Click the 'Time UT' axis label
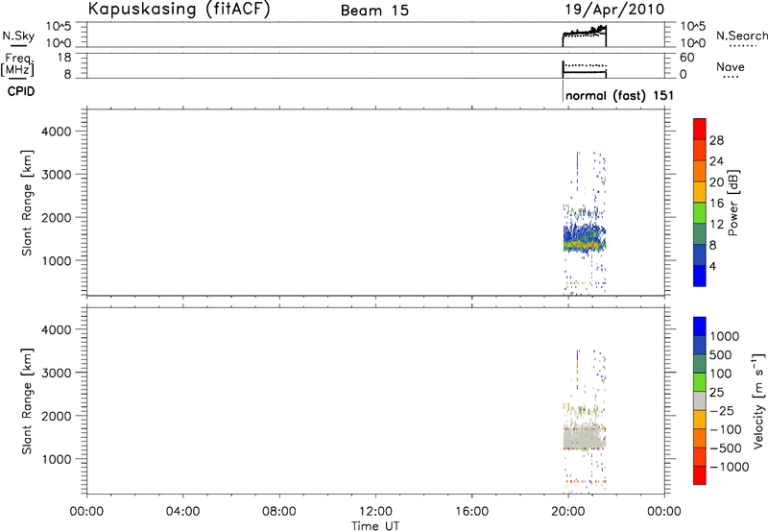 click(375, 525)
